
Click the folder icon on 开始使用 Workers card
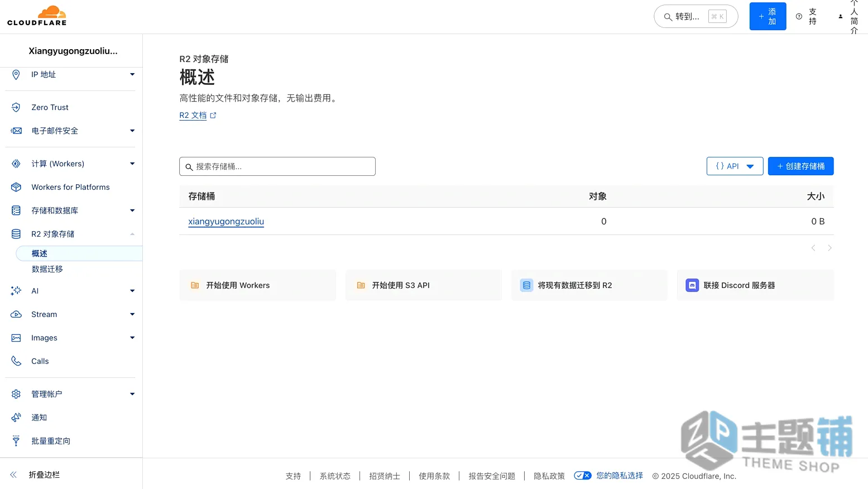coord(195,285)
